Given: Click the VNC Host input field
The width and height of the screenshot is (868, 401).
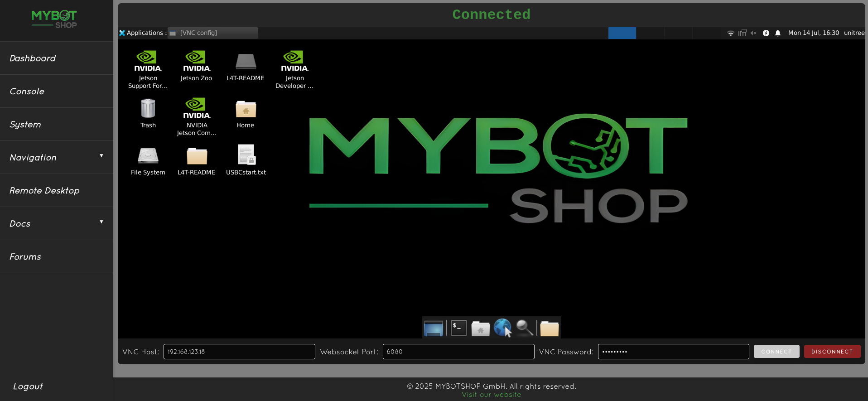Looking at the screenshot, I should tap(239, 352).
